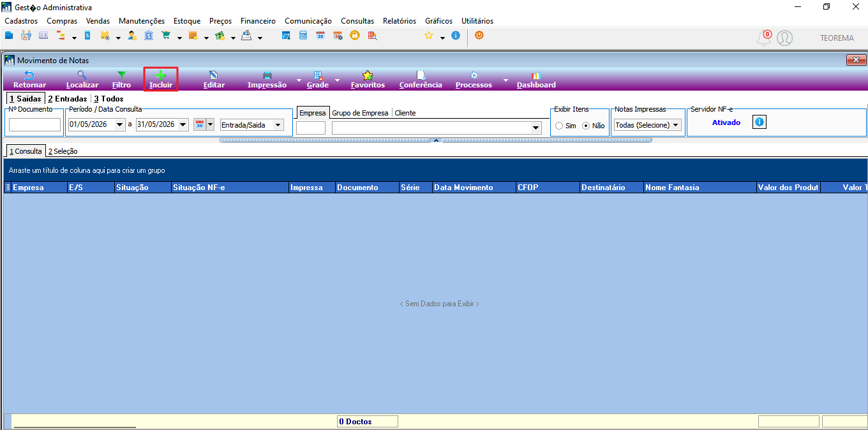This screenshot has width=868, height=430.
Task: Select the Grupo de Empresa tab
Action: (x=360, y=113)
